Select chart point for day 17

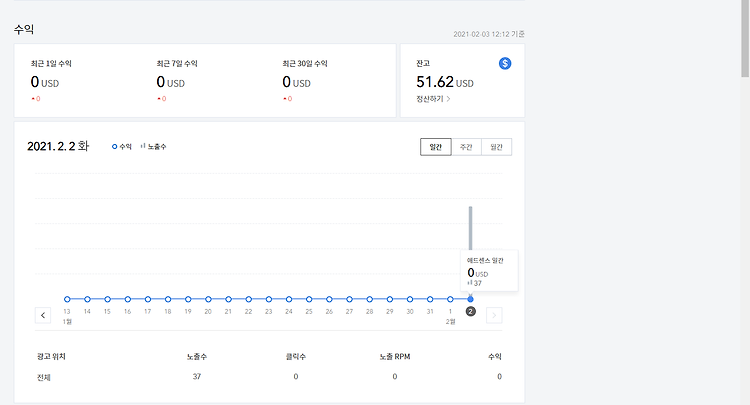tap(148, 299)
